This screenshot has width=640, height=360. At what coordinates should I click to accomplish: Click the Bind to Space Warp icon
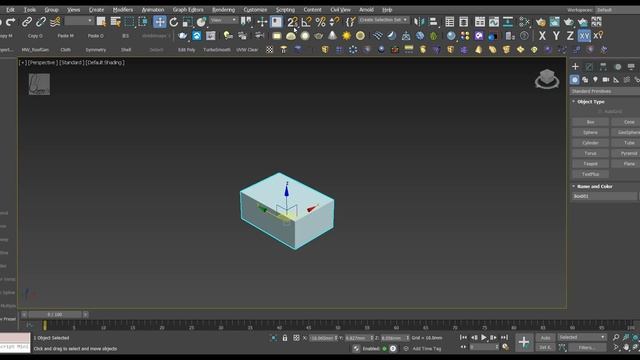tap(55, 22)
